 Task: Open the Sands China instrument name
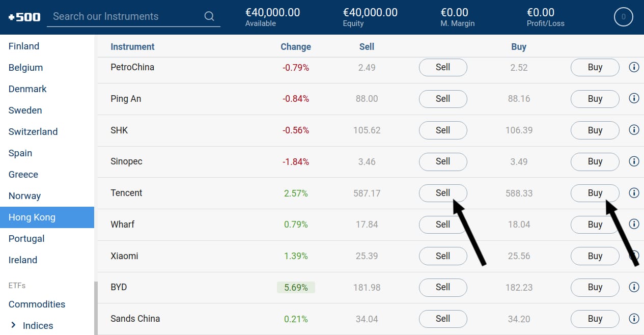[135, 319]
